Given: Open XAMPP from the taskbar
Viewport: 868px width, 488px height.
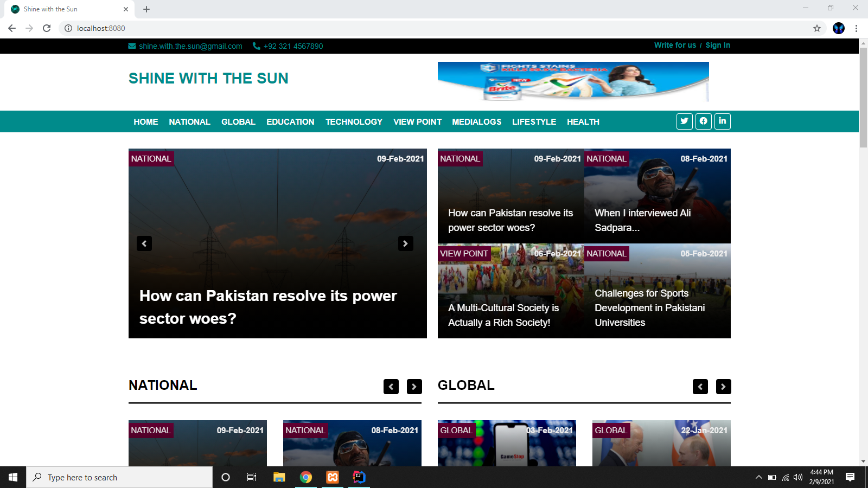Looking at the screenshot, I should (333, 477).
